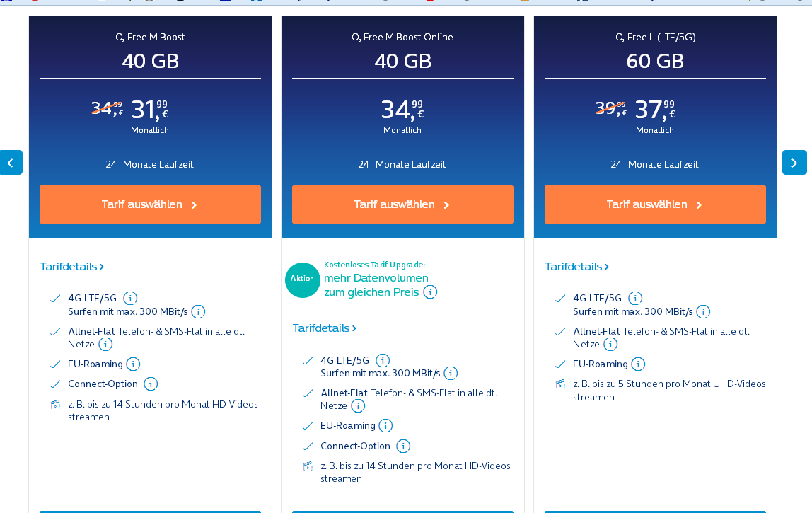Show info for Allnet-Flat Netze in Free M Boost
The height and width of the screenshot is (513, 812).
(x=105, y=344)
